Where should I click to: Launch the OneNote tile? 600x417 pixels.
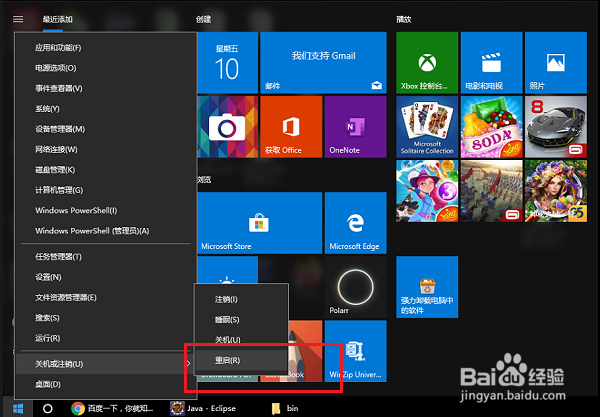coord(355,127)
